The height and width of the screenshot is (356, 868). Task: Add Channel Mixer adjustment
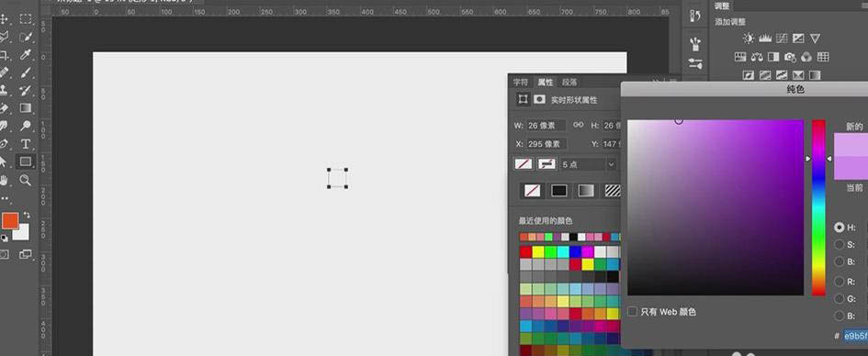[x=806, y=56]
